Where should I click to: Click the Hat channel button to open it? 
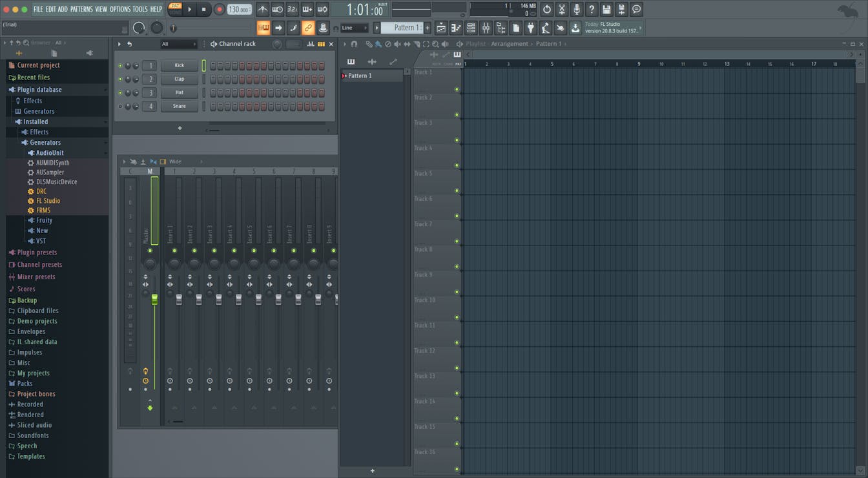point(180,92)
